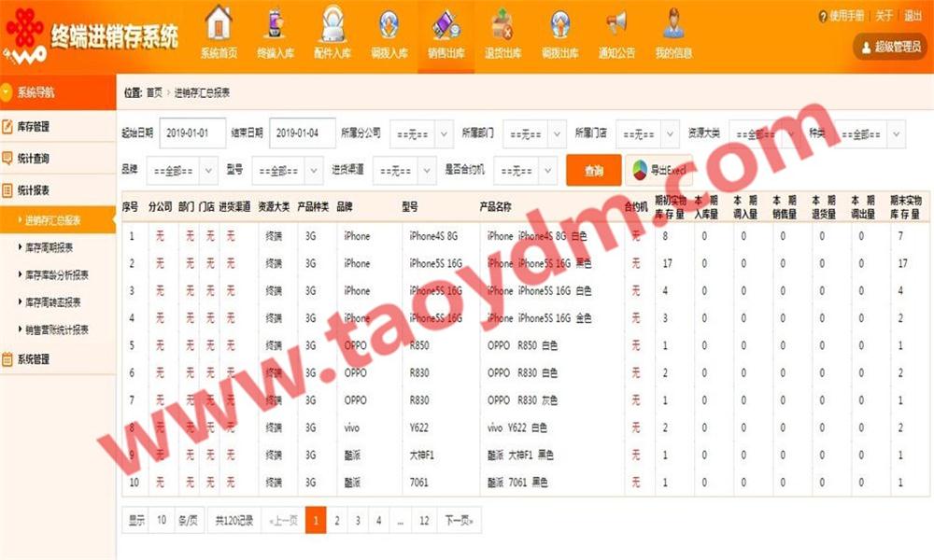Click the 型号 column header in table
Screen dimensions: 934x560
point(410,207)
